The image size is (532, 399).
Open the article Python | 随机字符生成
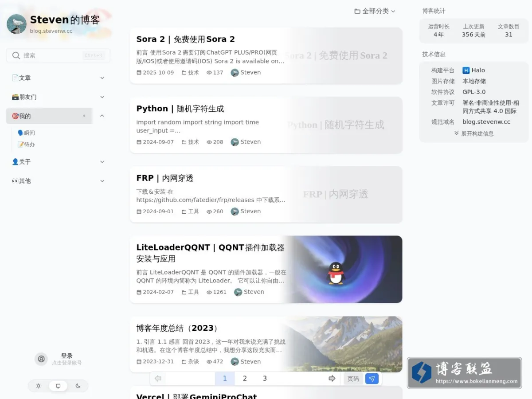pos(180,109)
